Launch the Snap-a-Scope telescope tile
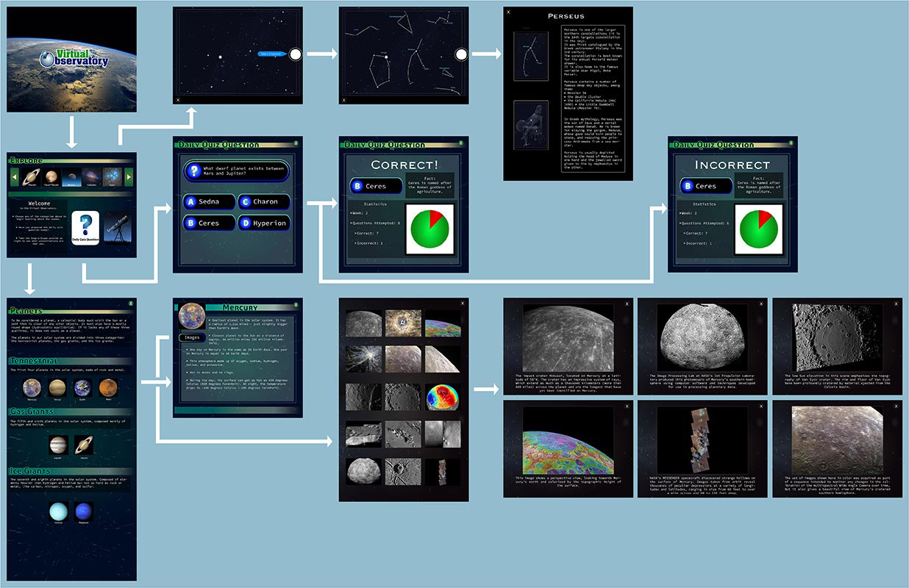Image resolution: width=909 pixels, height=588 pixels. (x=119, y=227)
